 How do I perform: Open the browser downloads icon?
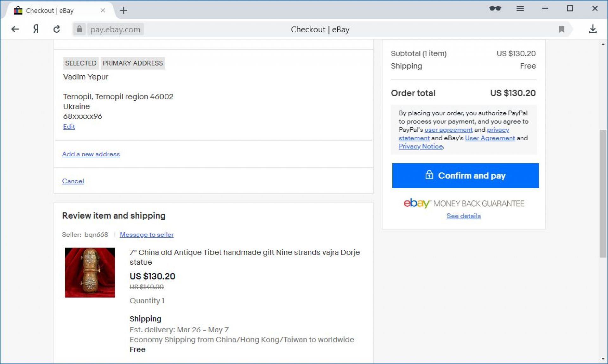coord(592,29)
